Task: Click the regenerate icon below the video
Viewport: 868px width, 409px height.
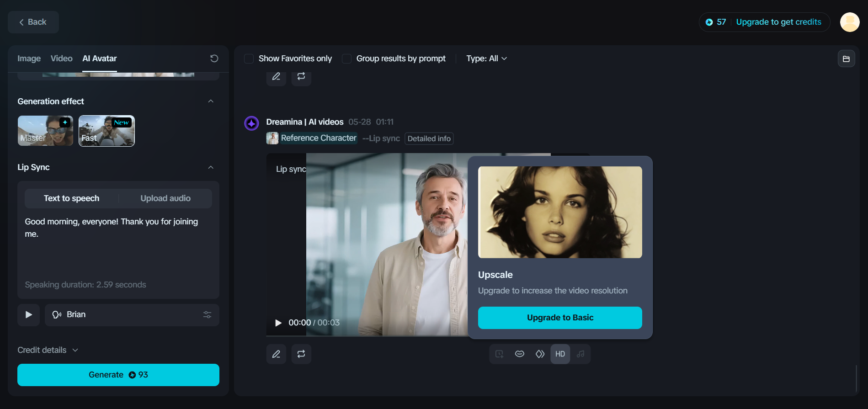Action: pyautogui.click(x=301, y=354)
